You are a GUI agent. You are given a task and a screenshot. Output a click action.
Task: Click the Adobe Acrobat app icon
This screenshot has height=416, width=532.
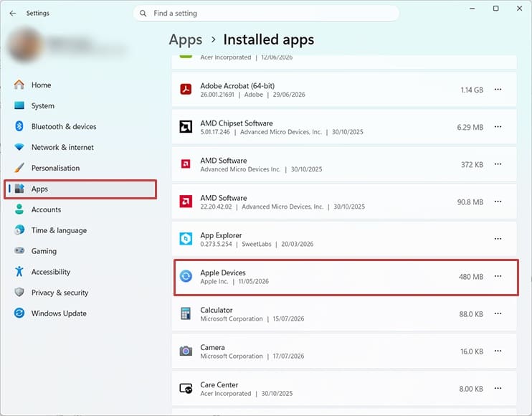pyautogui.click(x=186, y=90)
